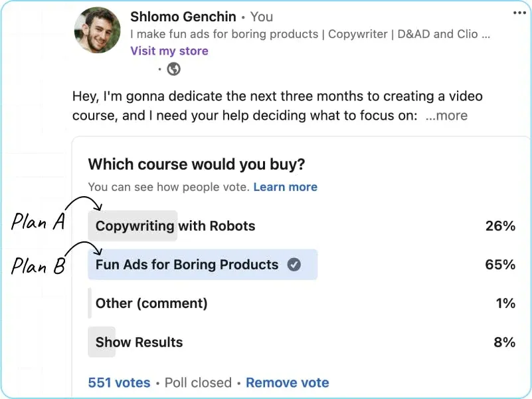Open Shlomo Genchin's profile photo
Image resolution: width=532 pixels, height=399 pixels.
pyautogui.click(x=98, y=31)
